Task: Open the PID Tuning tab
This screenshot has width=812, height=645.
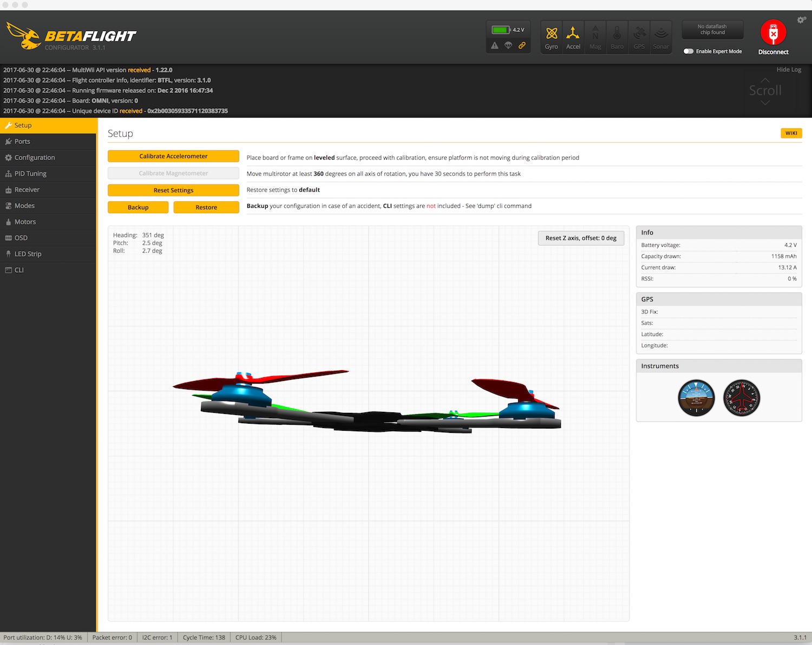Action: click(30, 174)
